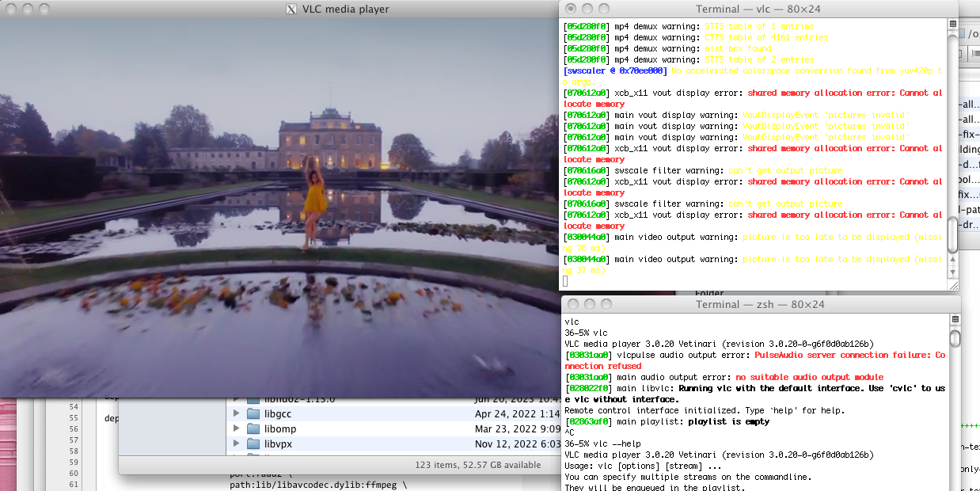Screen dimensions: 980x491
Task: Select the libomp folder icon in Finder
Action: (x=253, y=429)
